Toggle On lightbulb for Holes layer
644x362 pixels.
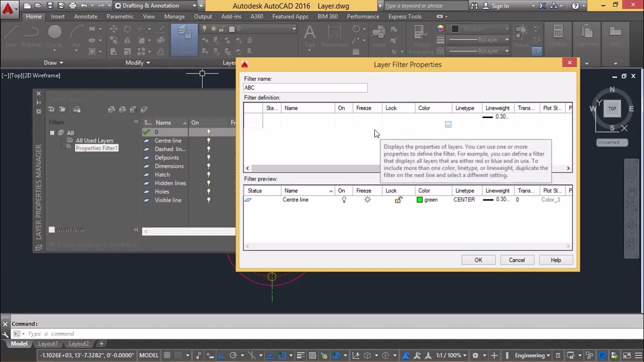click(x=209, y=192)
